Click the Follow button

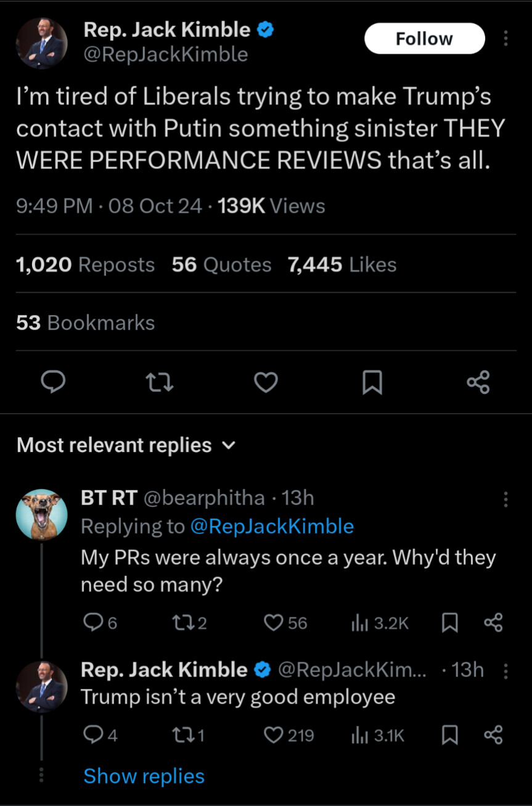pos(424,39)
